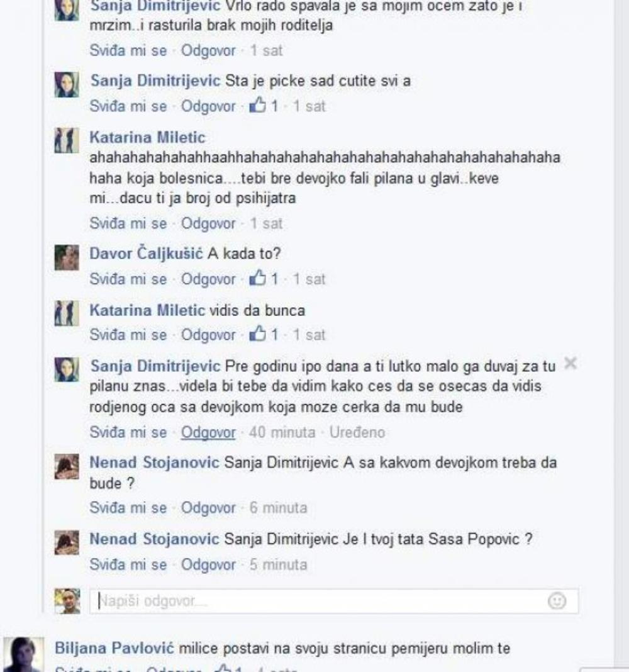Click the emoji smiley icon in reply box
This screenshot has width=629, height=672.
point(557,601)
